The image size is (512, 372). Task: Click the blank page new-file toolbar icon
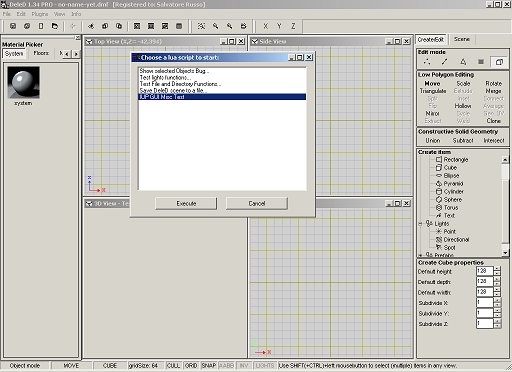pyautogui.click(x=41, y=26)
